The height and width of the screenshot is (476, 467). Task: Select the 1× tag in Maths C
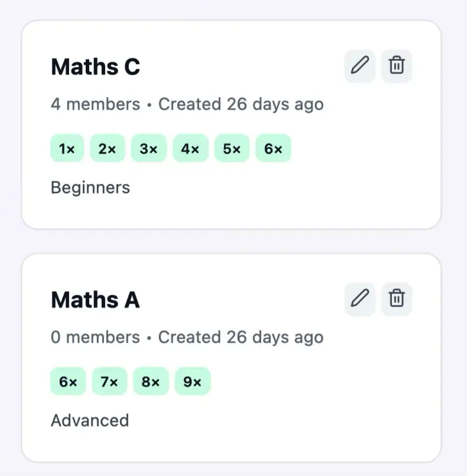tap(67, 149)
